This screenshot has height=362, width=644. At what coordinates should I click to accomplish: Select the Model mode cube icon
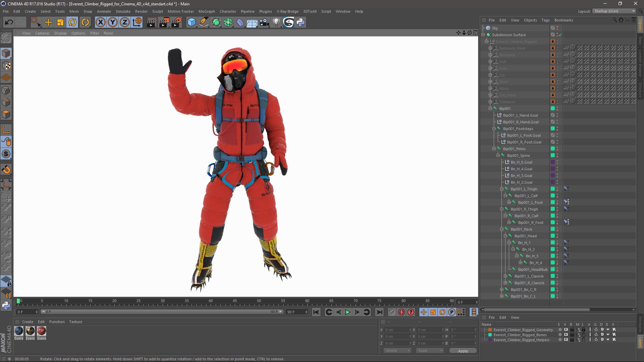[x=6, y=53]
